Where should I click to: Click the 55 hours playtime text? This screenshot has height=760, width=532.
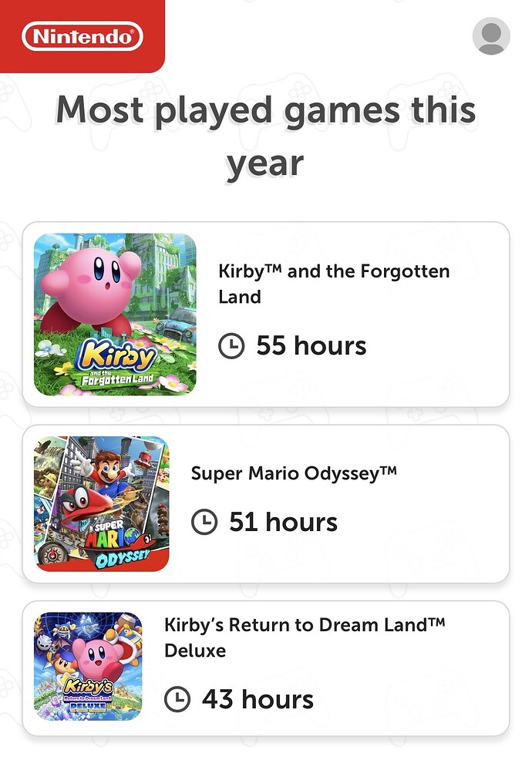point(311,345)
